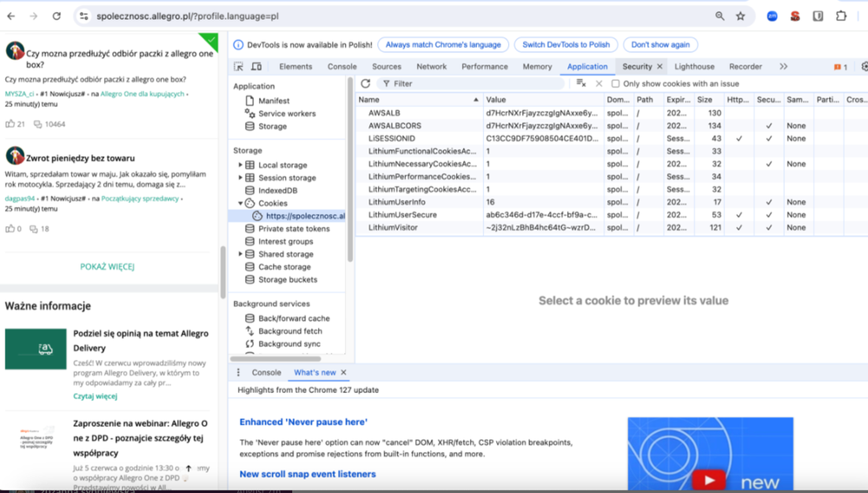Open the What's new YouTube video thumbnail
The width and height of the screenshot is (868, 493).
click(710, 454)
